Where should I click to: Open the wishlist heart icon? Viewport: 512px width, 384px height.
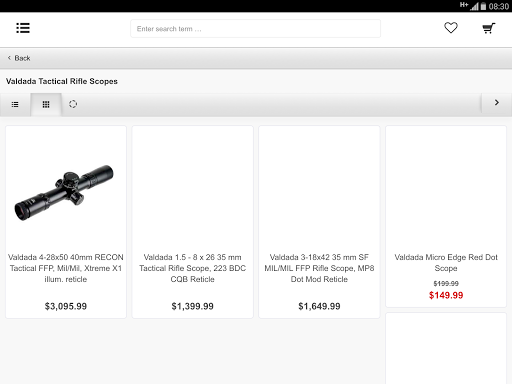pos(451,28)
